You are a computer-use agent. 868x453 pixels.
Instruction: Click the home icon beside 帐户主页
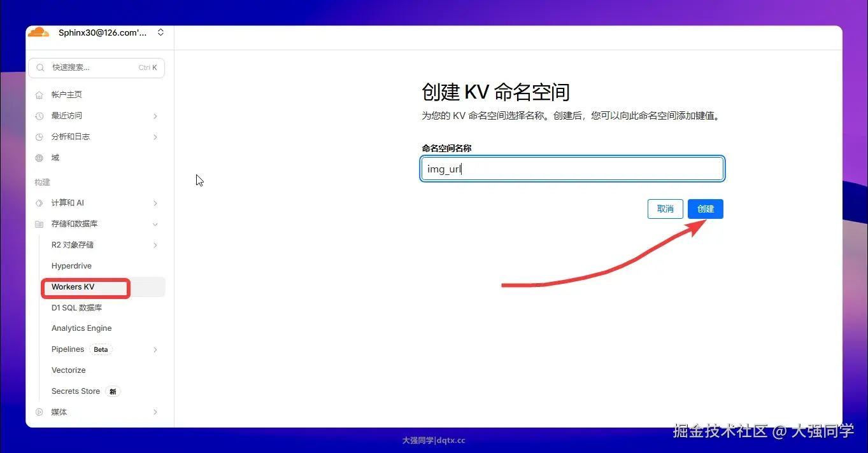39,95
